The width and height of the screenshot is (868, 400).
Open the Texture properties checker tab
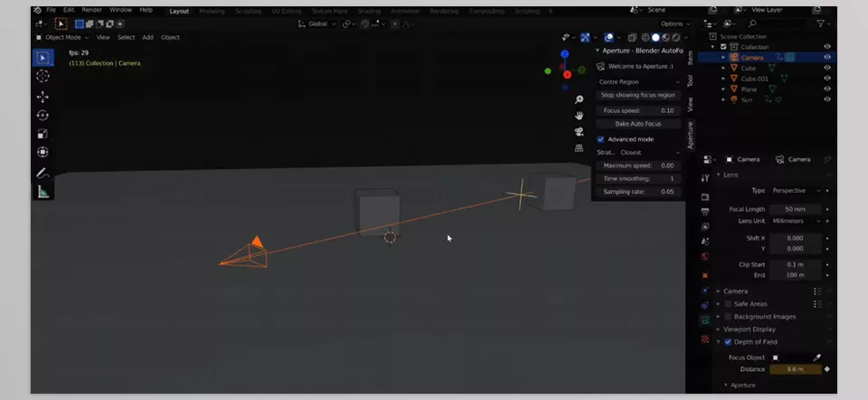(704, 338)
